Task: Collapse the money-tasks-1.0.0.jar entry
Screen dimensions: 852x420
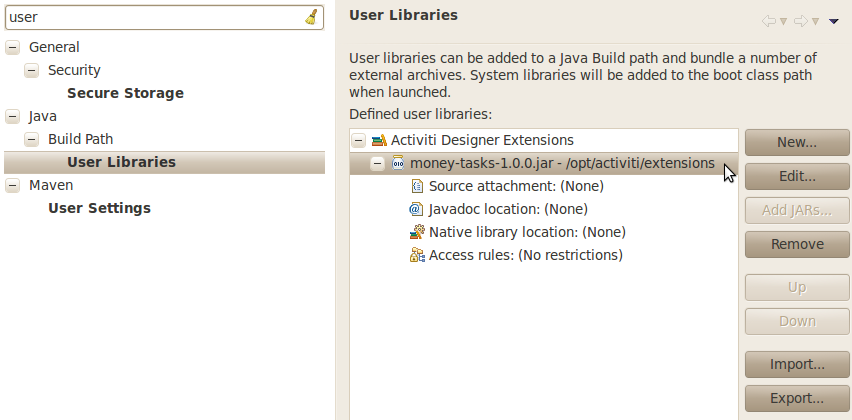Action: 377,163
